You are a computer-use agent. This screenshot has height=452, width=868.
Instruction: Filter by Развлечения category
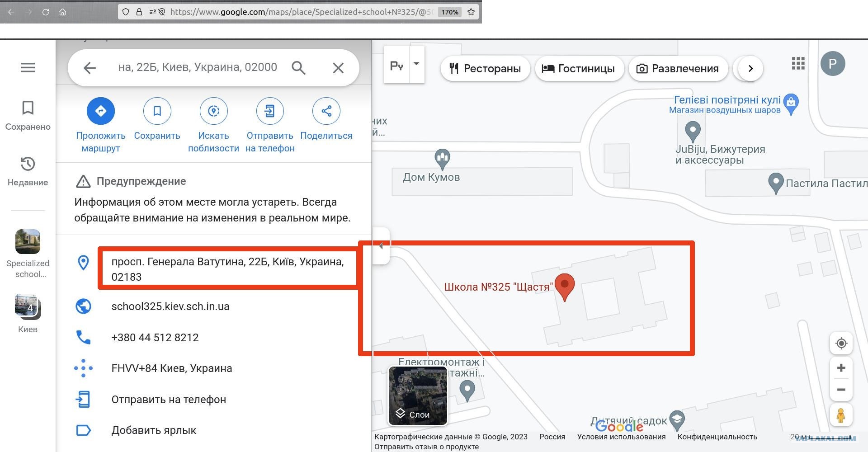678,69
